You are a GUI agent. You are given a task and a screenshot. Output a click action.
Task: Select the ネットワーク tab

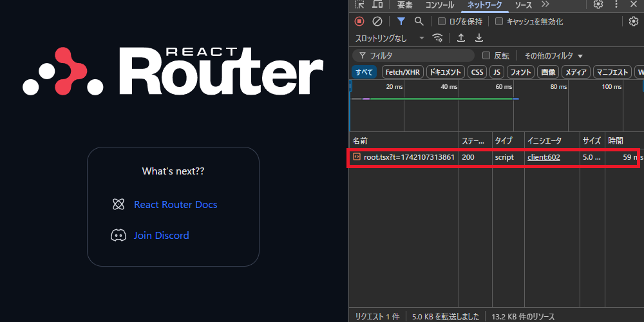pos(485,5)
